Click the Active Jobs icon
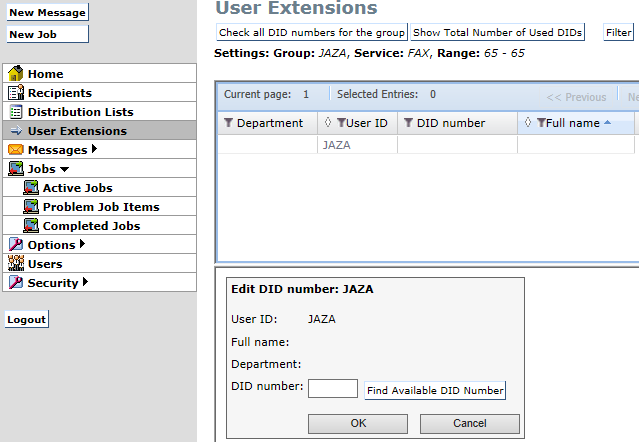The image size is (639, 442). coord(30,188)
